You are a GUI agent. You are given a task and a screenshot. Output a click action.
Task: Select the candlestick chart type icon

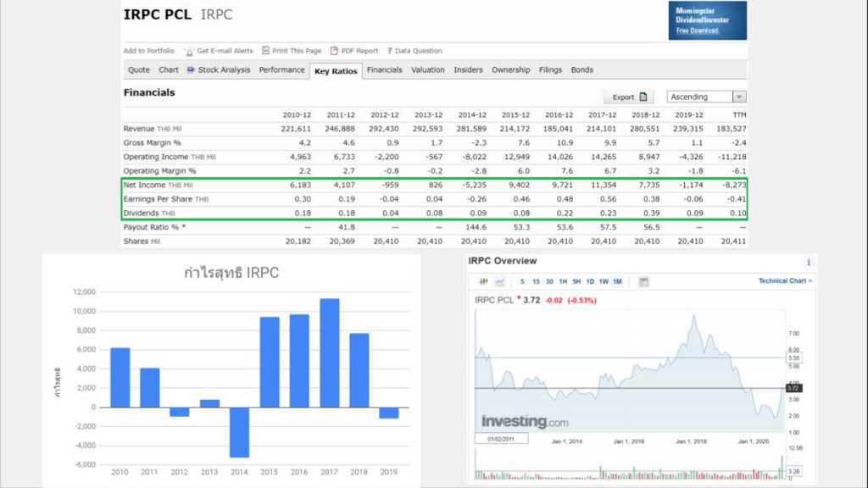coord(484,281)
